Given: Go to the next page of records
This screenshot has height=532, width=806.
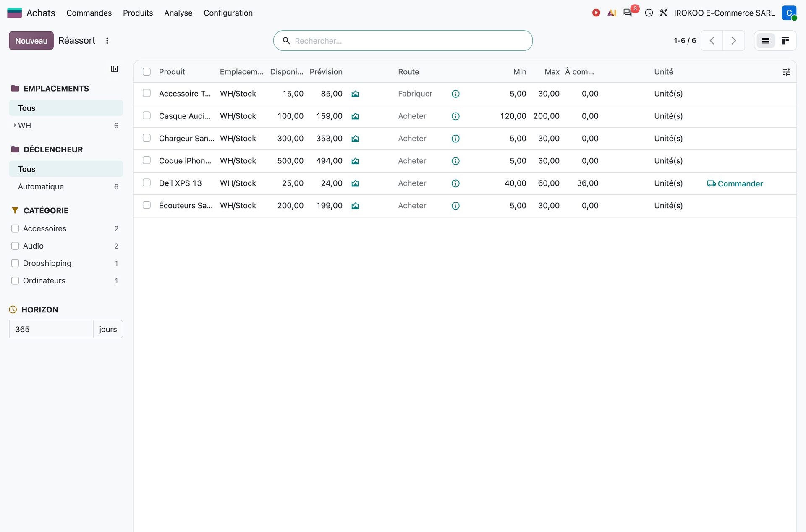Looking at the screenshot, I should pos(734,41).
